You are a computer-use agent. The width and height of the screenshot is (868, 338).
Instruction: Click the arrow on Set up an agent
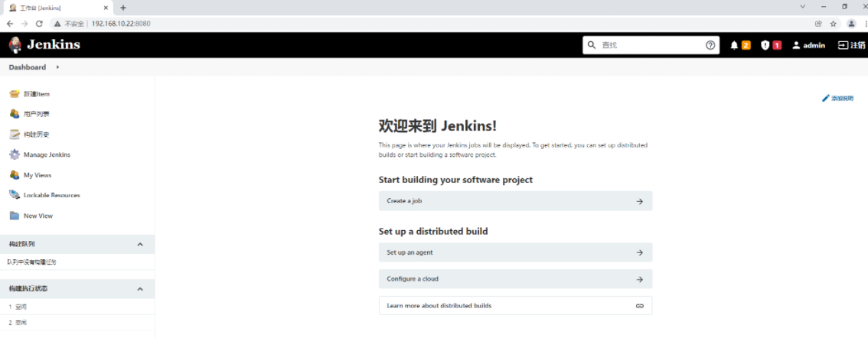coord(639,252)
